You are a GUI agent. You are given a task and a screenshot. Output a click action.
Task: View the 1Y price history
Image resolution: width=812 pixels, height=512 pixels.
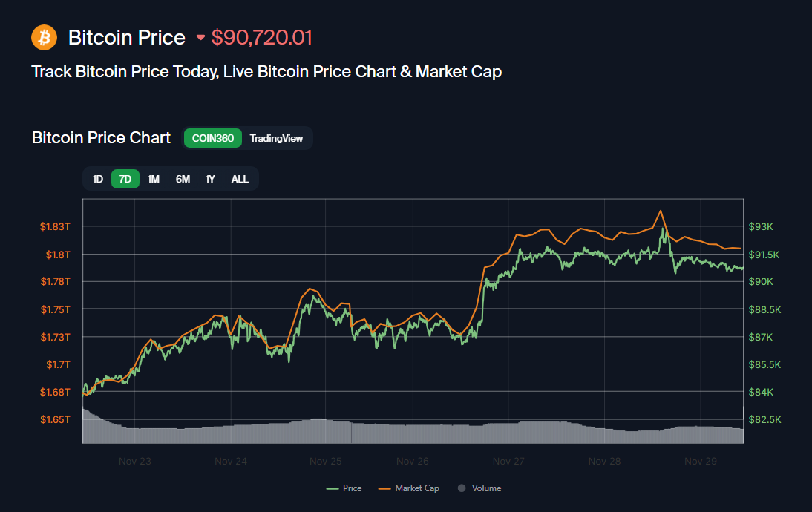tap(210, 179)
